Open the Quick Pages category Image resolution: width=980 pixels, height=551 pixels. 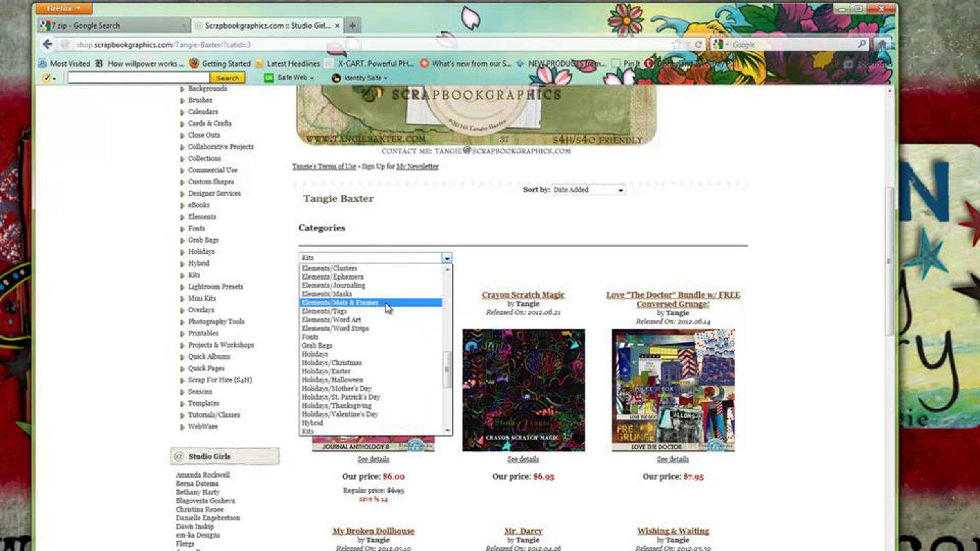[206, 368]
